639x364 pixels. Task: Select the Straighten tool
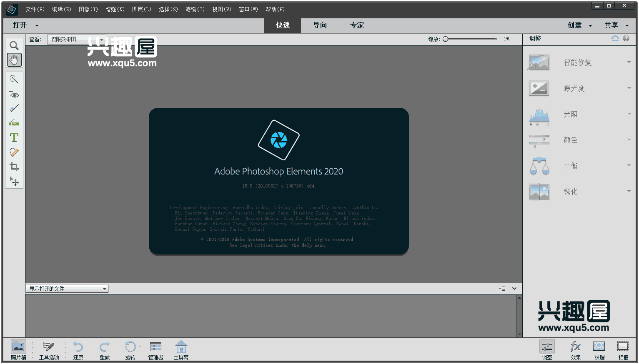(14, 123)
